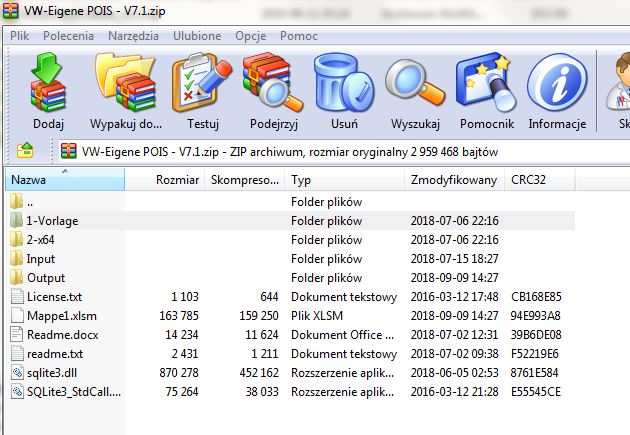This screenshot has width=630, height=435.
Task: Click the WinRAR icon in title bar
Action: 10,10
